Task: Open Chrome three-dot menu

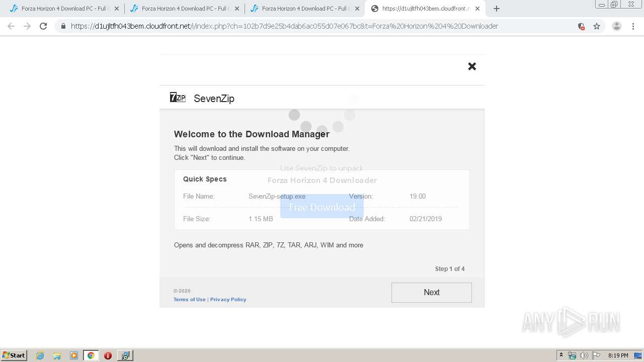Action: (633, 26)
